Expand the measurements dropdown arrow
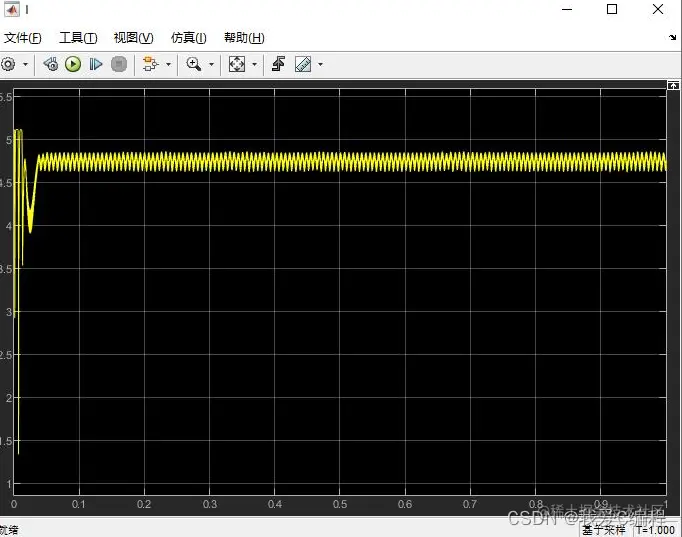Screen dimensions: 682x537 (321, 64)
